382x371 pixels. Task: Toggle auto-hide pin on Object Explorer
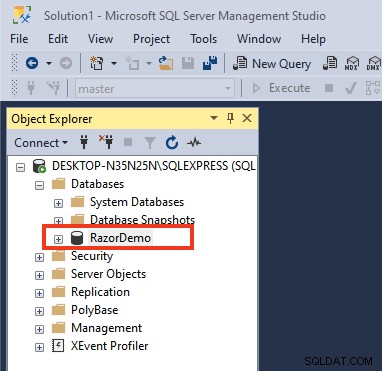[230, 118]
